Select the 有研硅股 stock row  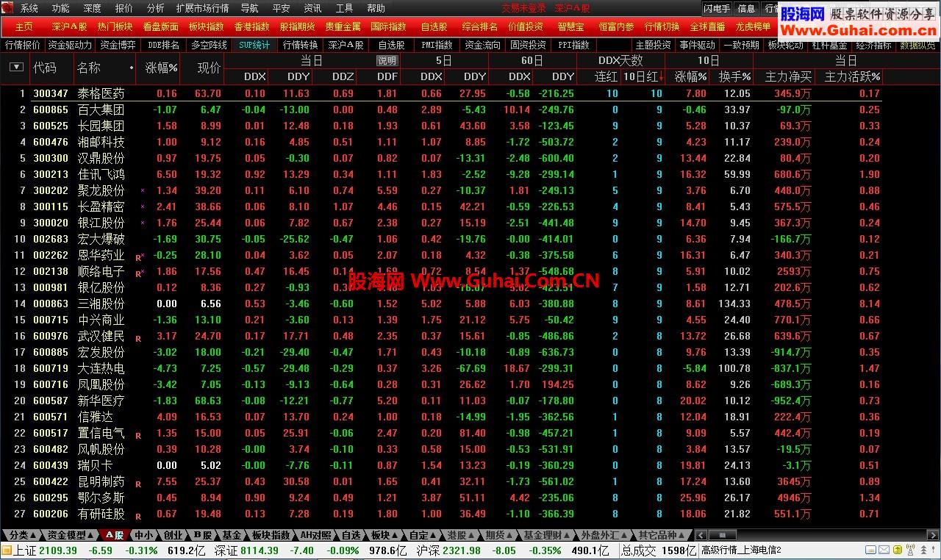(x=441, y=514)
